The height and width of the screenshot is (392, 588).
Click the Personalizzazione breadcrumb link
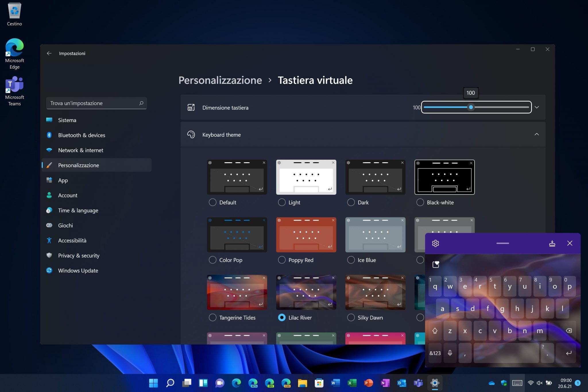coord(220,80)
